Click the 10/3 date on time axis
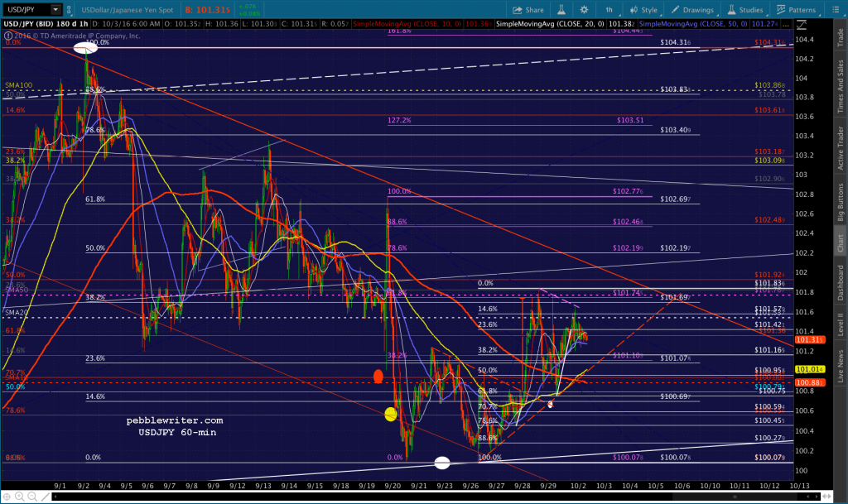This screenshot has width=848, height=504. 604,486
